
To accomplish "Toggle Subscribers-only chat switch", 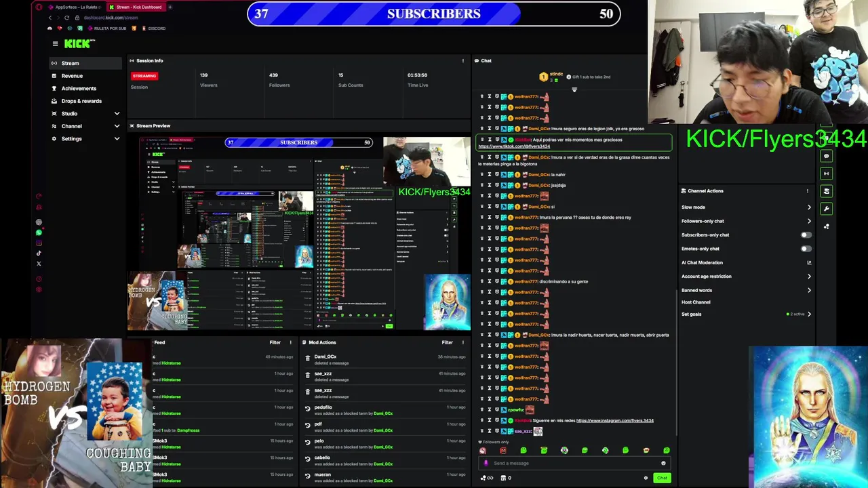I will click(806, 235).
